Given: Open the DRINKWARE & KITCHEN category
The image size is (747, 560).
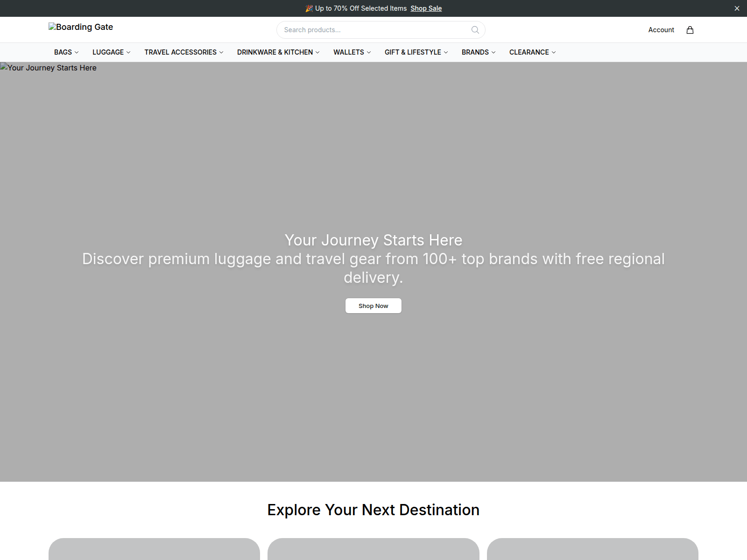Looking at the screenshot, I should (275, 52).
